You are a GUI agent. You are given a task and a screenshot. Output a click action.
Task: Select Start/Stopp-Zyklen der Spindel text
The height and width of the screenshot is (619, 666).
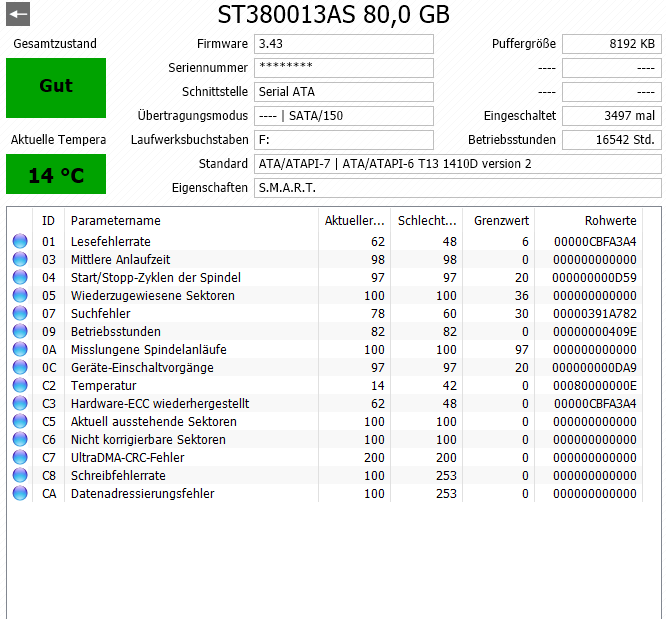(x=156, y=277)
